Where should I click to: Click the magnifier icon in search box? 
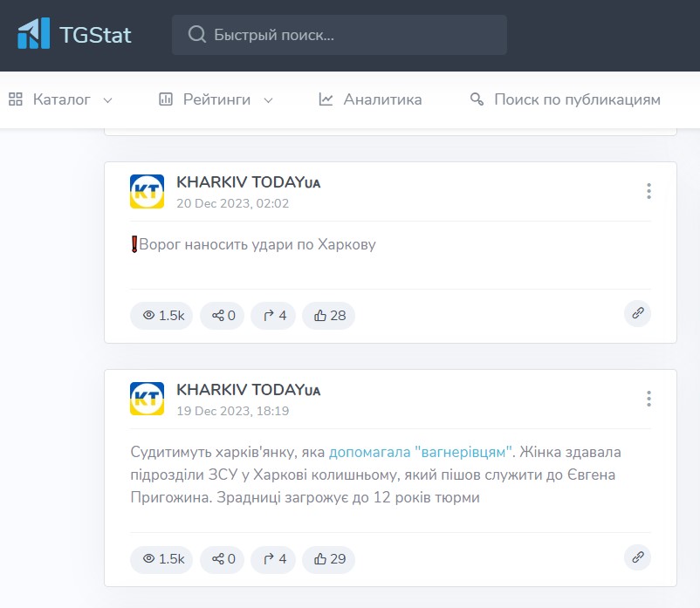click(197, 34)
